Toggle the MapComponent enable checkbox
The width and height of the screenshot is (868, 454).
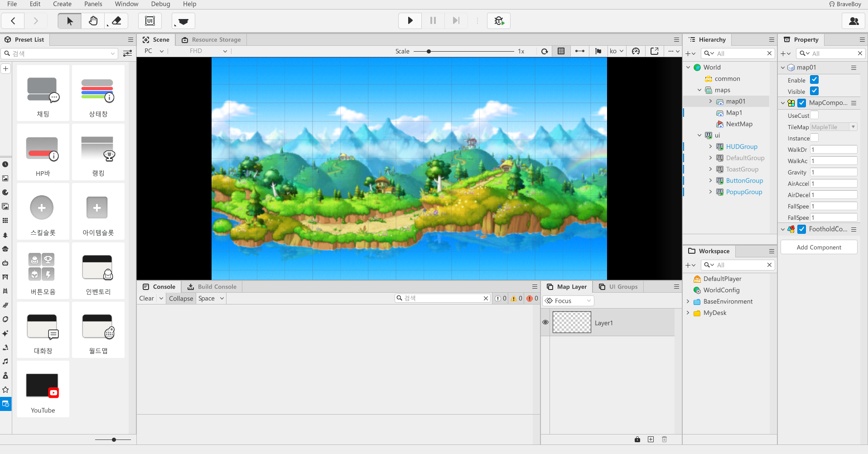(801, 103)
